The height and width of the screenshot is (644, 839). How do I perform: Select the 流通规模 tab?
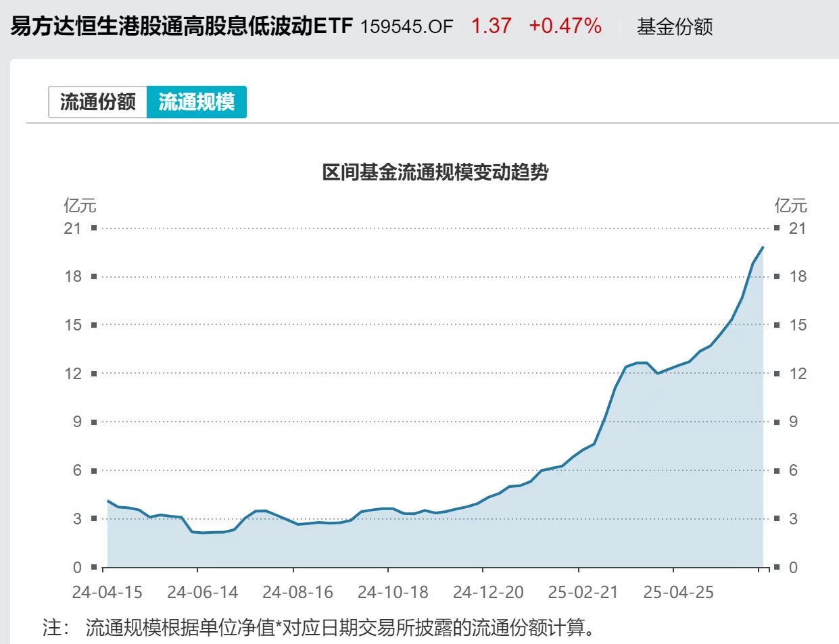pos(197,102)
